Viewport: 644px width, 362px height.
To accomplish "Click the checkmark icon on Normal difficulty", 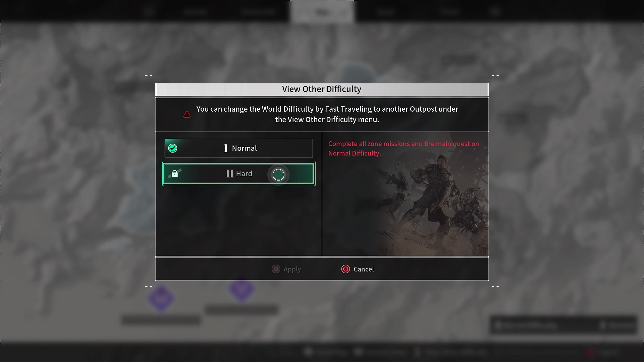I will [x=172, y=147].
